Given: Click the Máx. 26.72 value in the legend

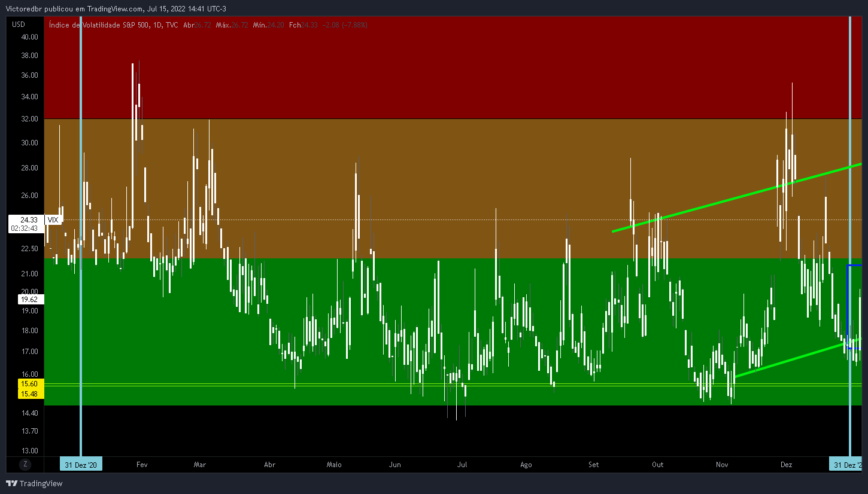Looking at the screenshot, I should click(232, 25).
